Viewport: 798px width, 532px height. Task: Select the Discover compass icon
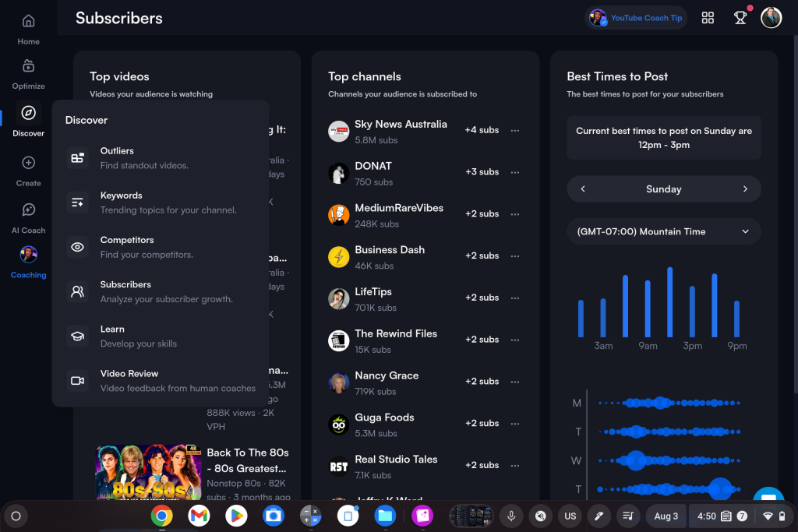pos(29,113)
